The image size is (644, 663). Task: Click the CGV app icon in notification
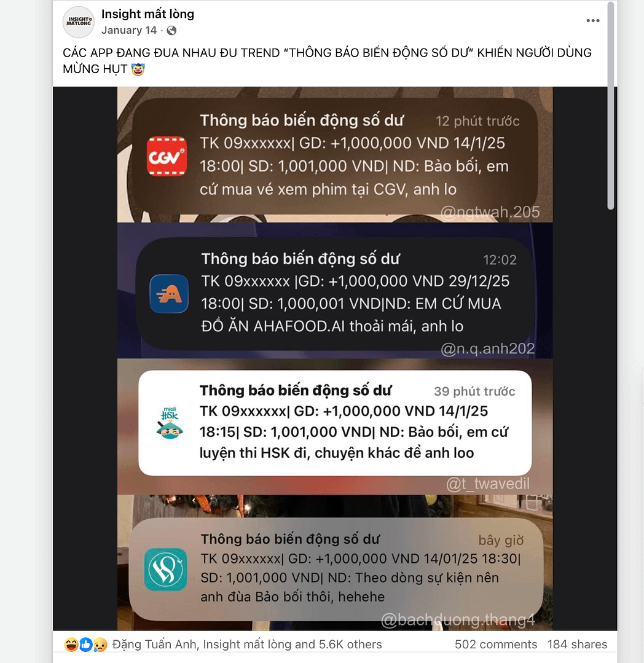pos(167,155)
